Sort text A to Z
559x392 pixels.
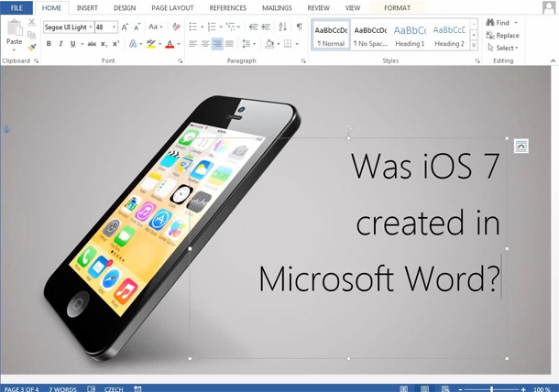pyautogui.click(x=283, y=27)
